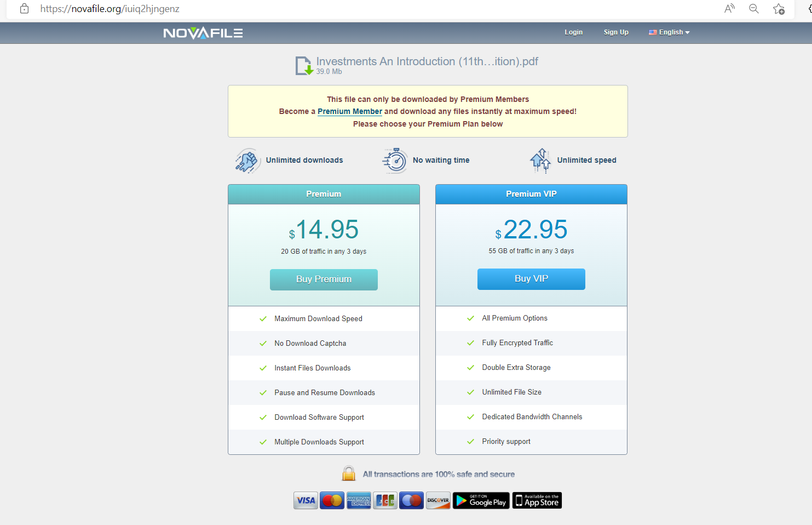Click the 39.0 Mb file size text

tap(329, 72)
